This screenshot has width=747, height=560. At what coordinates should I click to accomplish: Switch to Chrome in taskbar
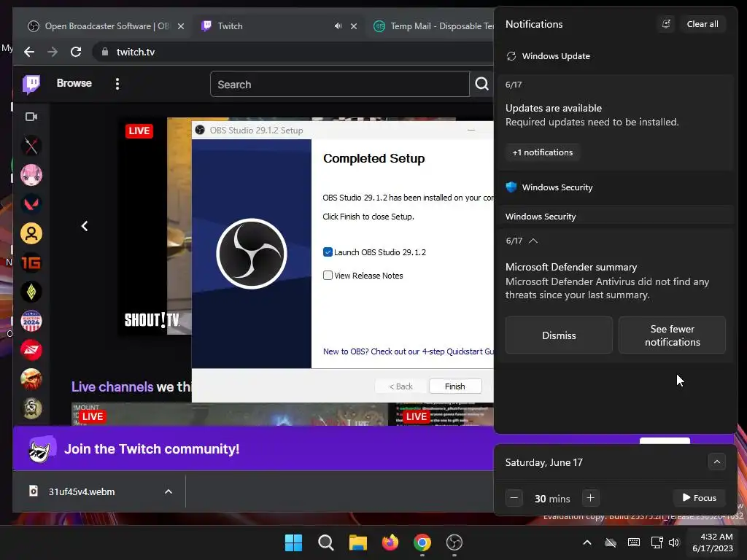click(x=422, y=542)
